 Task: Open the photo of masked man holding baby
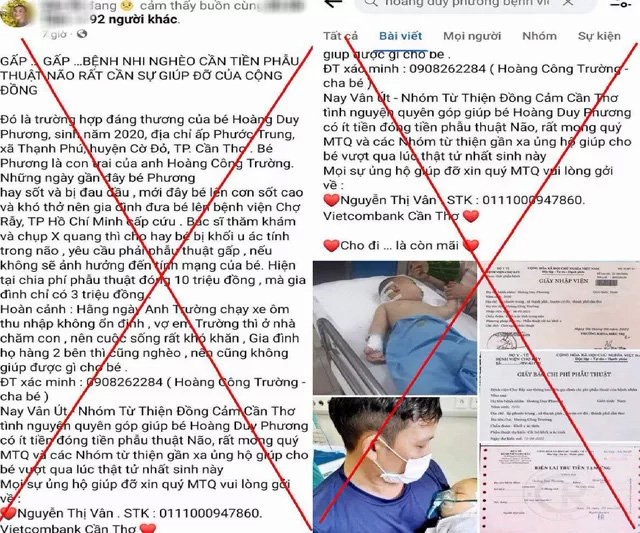[x=395, y=465]
